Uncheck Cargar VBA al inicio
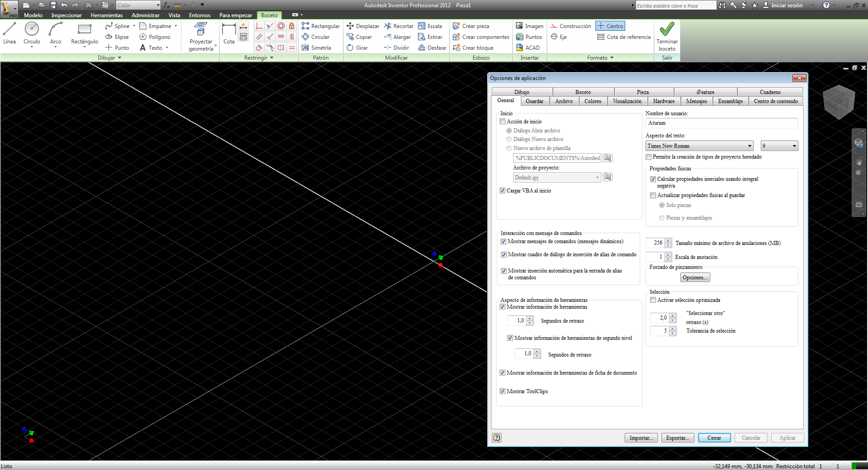The image size is (868, 470). [502, 191]
